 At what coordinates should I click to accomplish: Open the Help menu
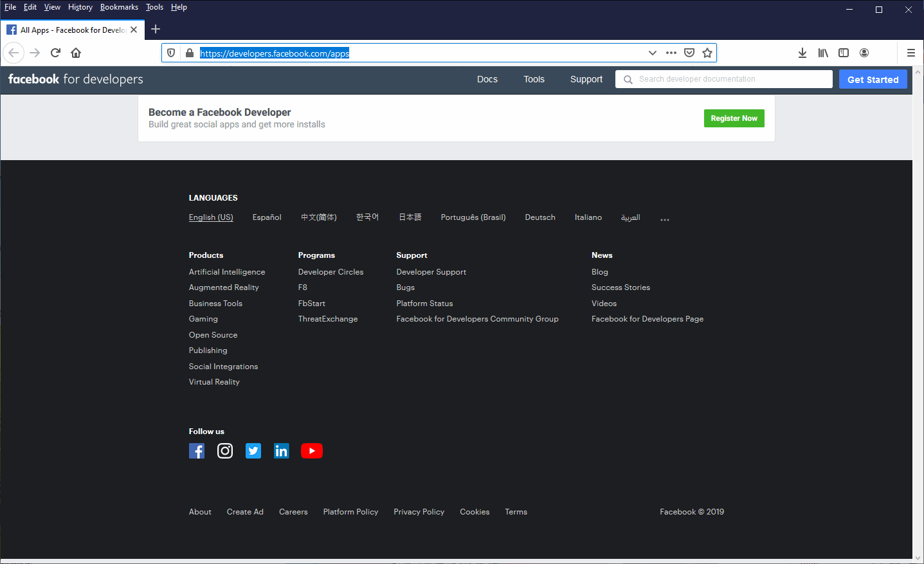coord(179,7)
